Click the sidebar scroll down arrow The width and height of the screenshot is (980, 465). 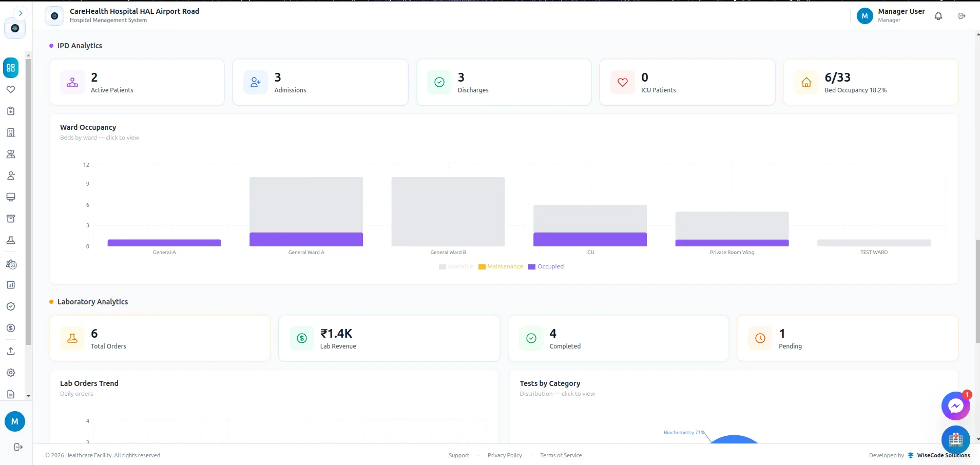(28, 396)
